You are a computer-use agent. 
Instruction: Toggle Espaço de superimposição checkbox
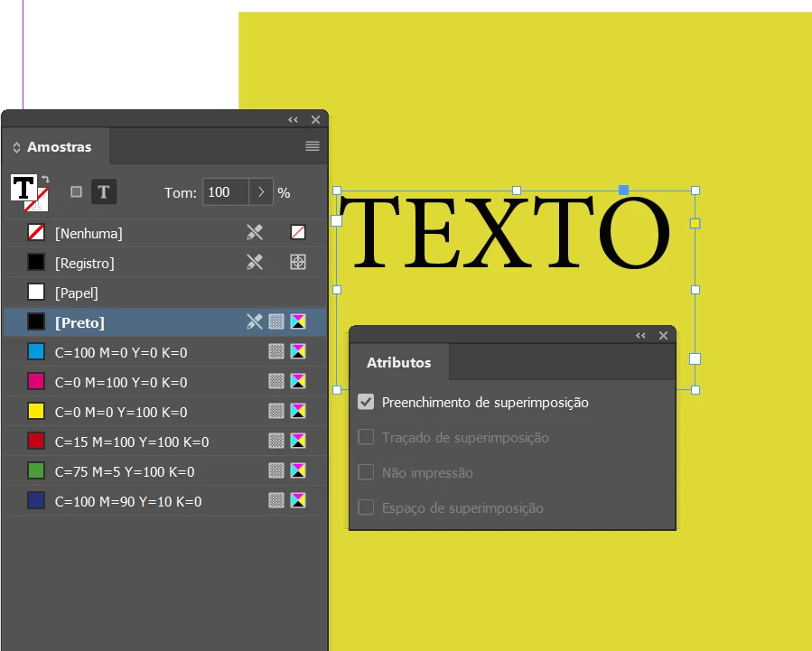pyautogui.click(x=366, y=507)
